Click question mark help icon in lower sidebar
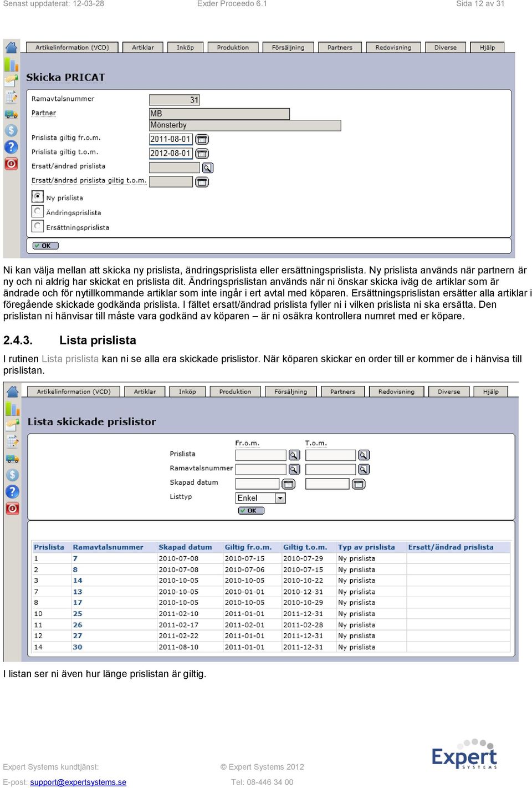This screenshot has width=532, height=788. click(x=12, y=491)
